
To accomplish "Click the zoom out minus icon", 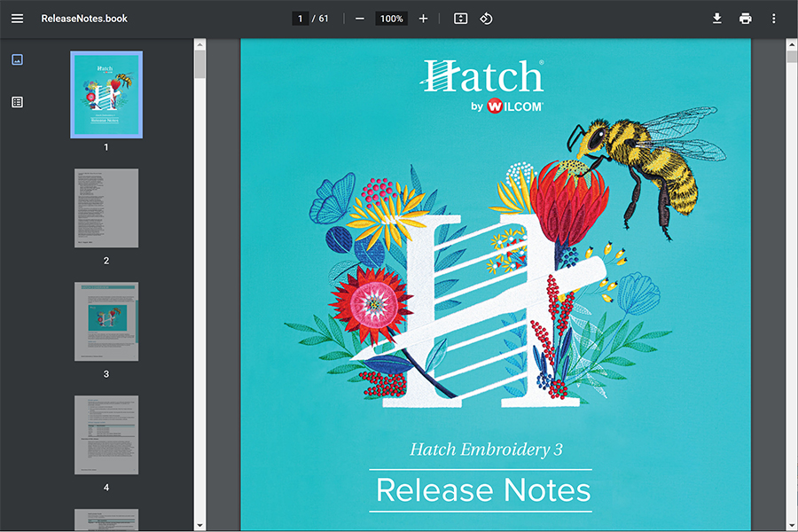I will point(359,19).
